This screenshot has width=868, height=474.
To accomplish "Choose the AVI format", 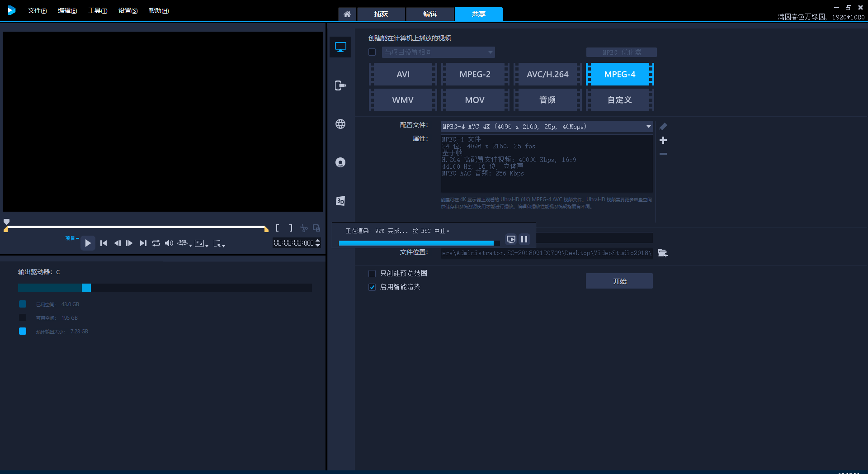I will point(403,74).
